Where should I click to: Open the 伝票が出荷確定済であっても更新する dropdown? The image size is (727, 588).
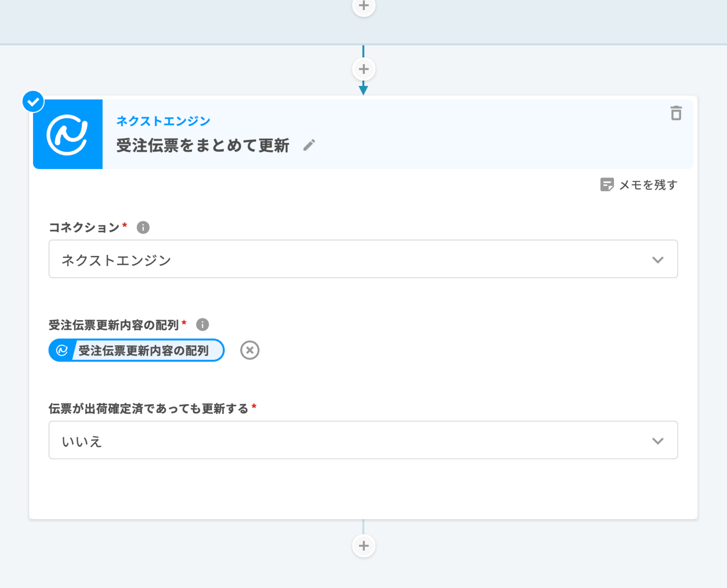pyautogui.click(x=363, y=440)
